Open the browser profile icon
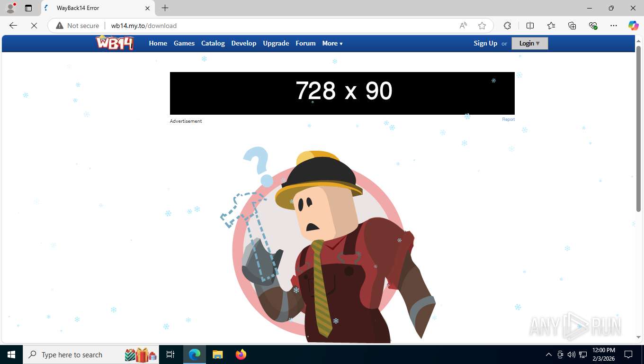The image size is (644, 364). pos(10,8)
